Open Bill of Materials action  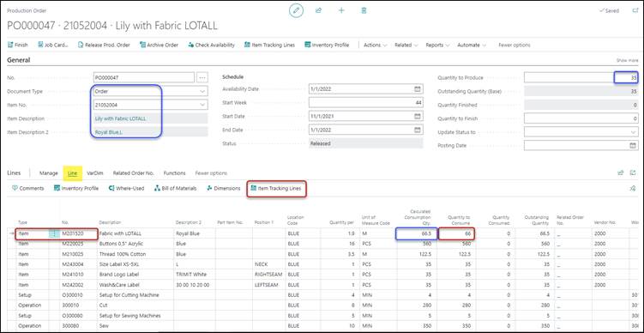point(176,188)
